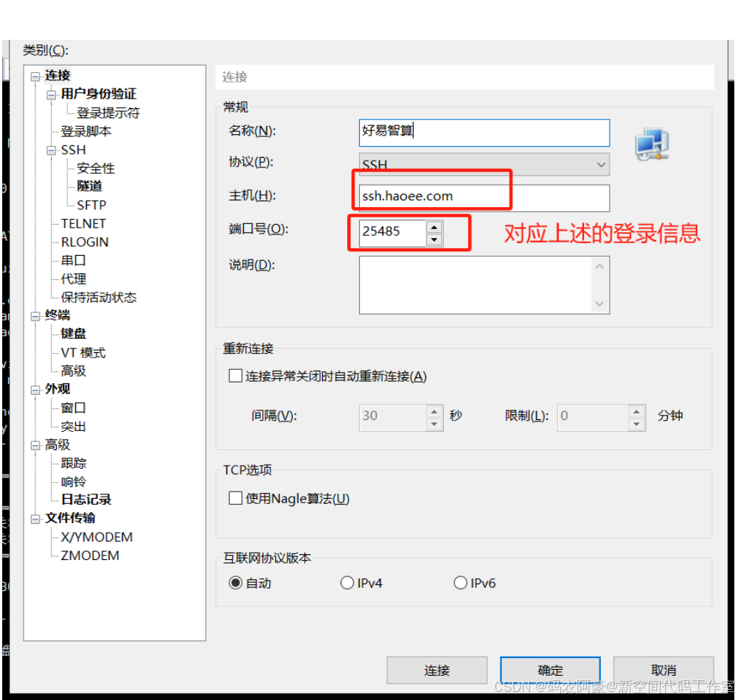738x700 pixels.
Task: Decrease the port number with down arrow
Action: 434,240
